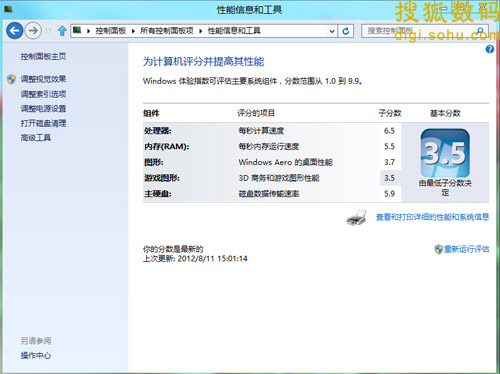
Task: Click the blue help question mark icon
Action: [x=489, y=49]
